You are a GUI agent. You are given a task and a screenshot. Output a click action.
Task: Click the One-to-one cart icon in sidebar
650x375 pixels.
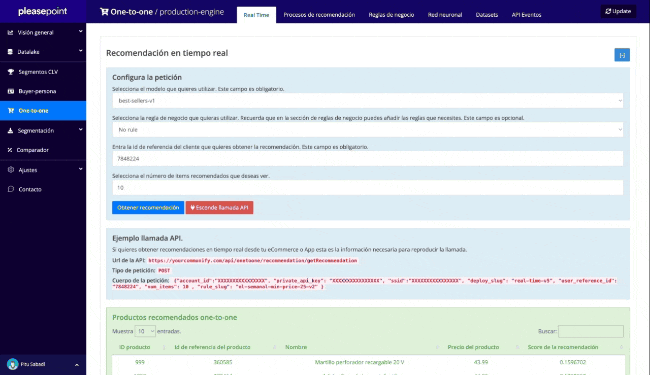tap(11, 111)
